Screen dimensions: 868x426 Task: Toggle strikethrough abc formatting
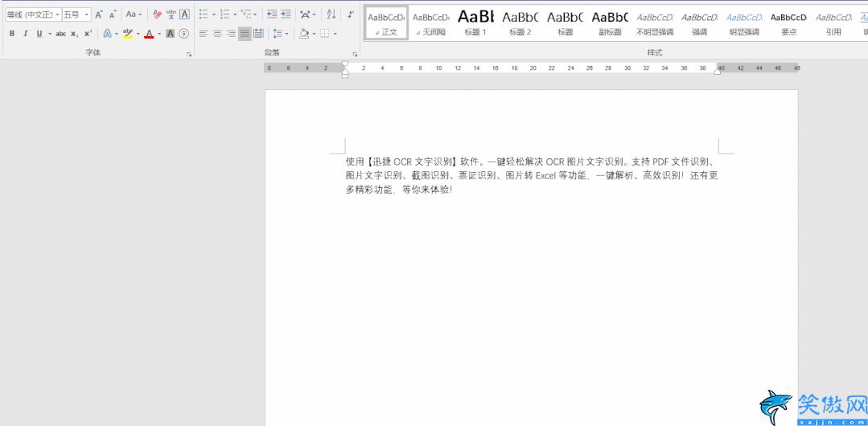pyautogui.click(x=61, y=34)
